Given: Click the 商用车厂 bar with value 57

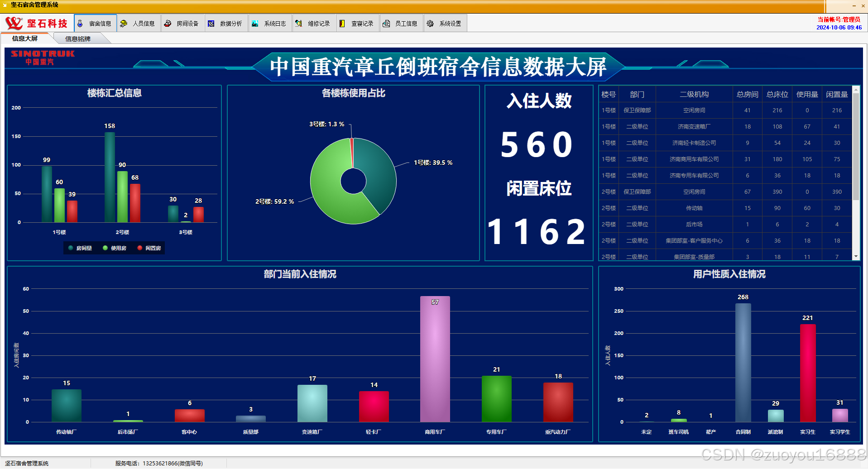Looking at the screenshot, I should coord(435,359).
